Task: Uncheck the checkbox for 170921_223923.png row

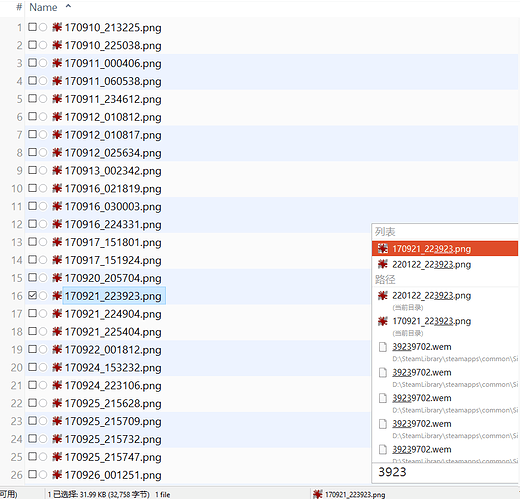Action: point(32,295)
